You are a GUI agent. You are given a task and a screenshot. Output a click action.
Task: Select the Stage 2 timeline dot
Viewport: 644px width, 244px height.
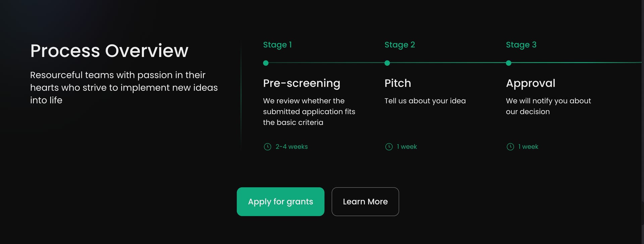387,63
